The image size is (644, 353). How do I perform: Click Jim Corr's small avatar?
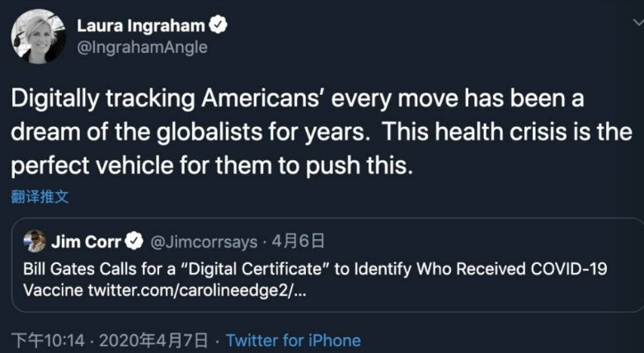click(35, 242)
